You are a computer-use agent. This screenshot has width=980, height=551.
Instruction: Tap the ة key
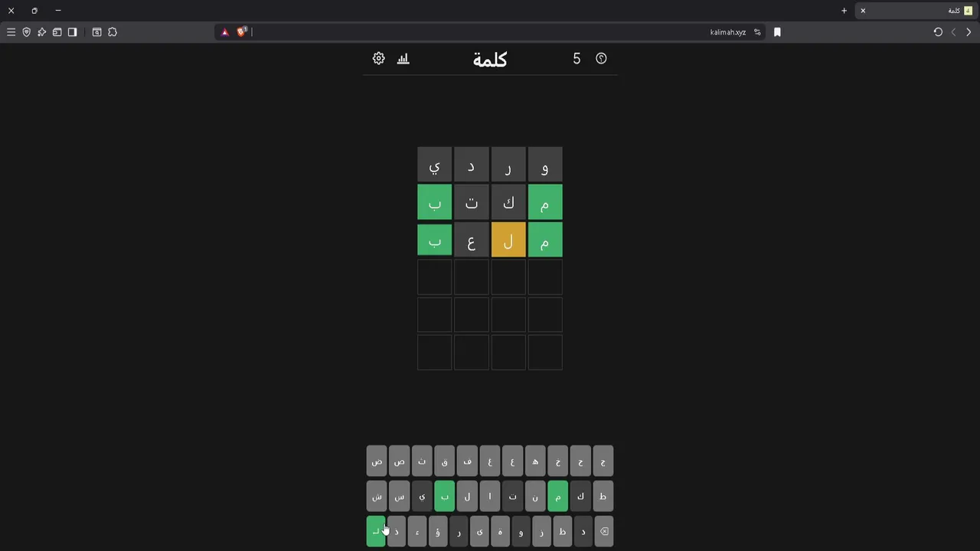(500, 531)
